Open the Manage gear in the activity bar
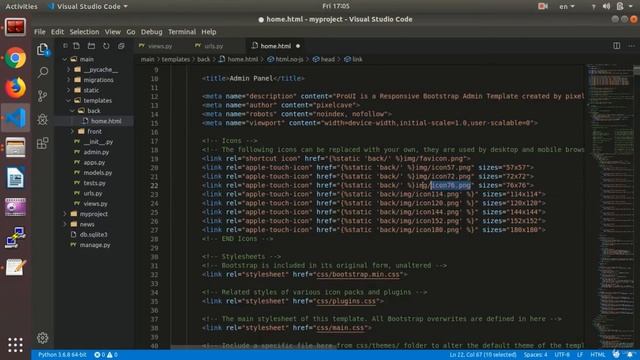Viewport: 640px width, 360px height. 42,338
